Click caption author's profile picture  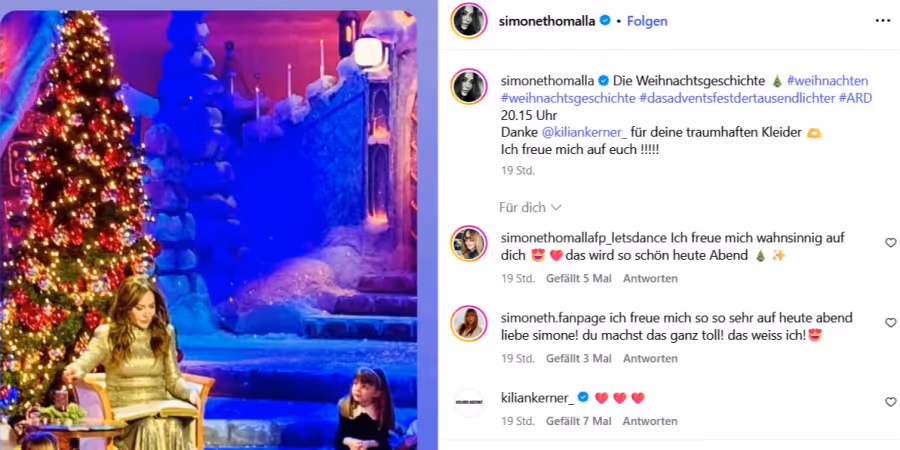click(469, 86)
